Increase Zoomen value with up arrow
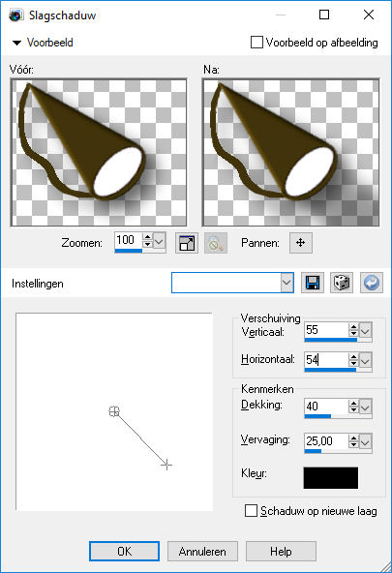The image size is (392, 573). 147,237
